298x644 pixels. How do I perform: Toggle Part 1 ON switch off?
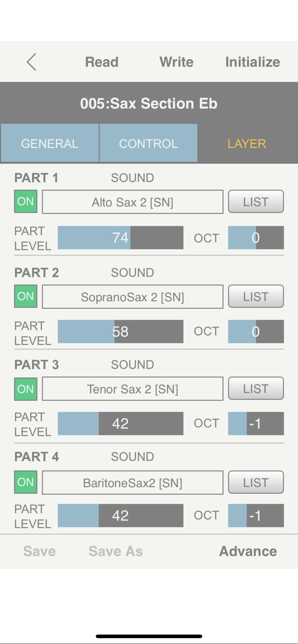[25, 201]
